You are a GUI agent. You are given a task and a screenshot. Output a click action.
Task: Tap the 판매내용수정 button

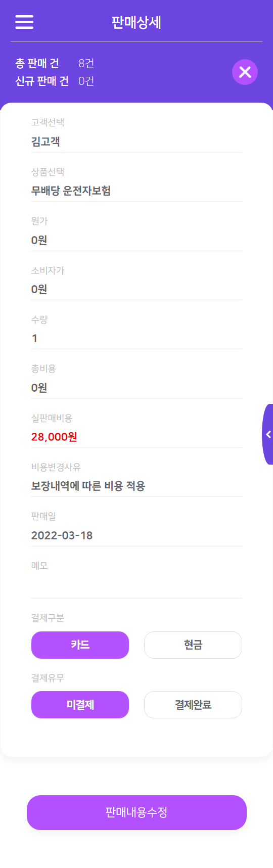[x=136, y=812]
